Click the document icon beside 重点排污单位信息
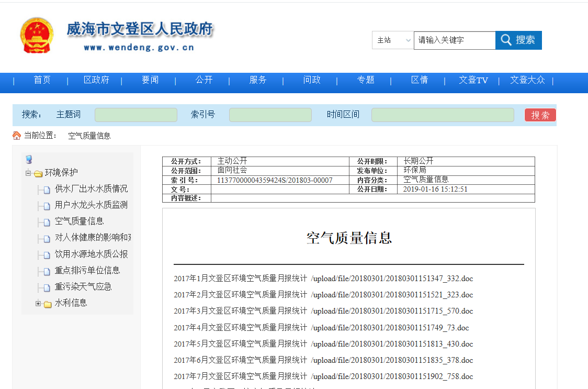The width and height of the screenshot is (588, 389). (x=47, y=271)
